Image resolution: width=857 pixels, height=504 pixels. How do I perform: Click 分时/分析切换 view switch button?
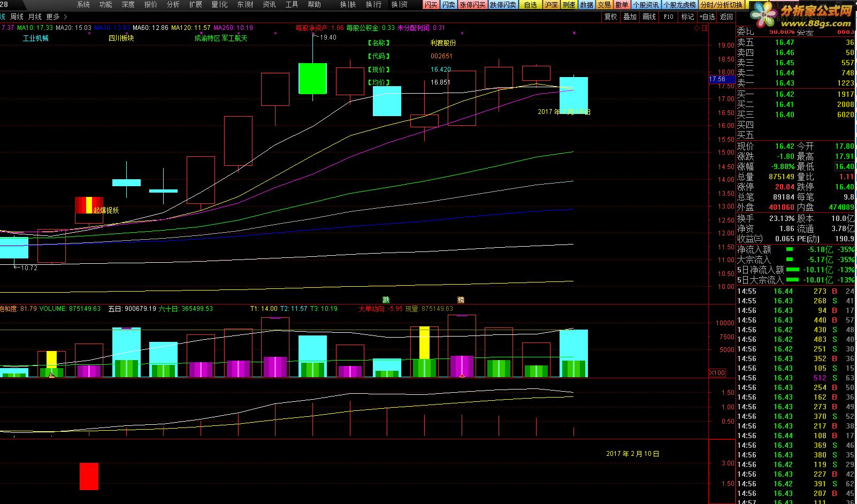coord(722,5)
